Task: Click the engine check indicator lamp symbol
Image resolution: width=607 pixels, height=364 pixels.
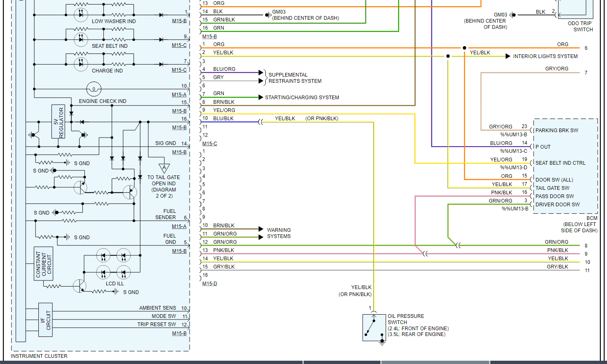Action: pos(94,89)
